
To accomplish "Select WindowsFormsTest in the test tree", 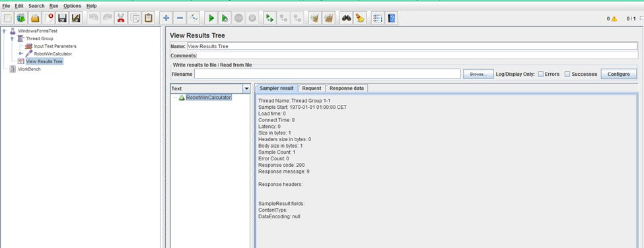I will click(x=38, y=31).
